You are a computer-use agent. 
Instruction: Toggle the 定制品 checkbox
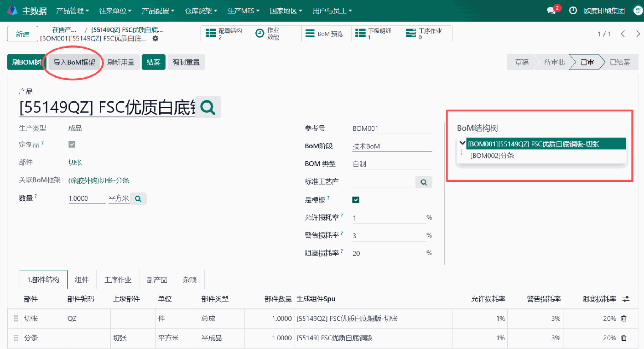[x=71, y=144]
